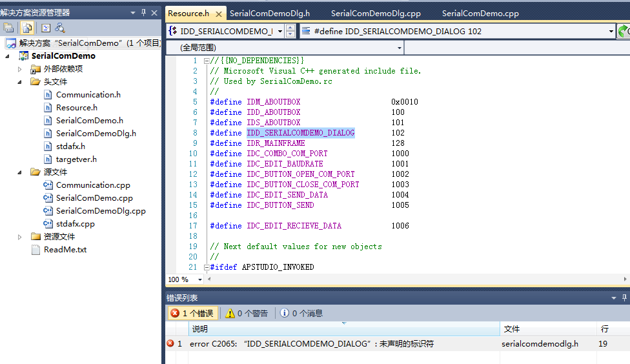Screen dimensions: 630x364
Task: Click the serialcomdemodlg.h file cell
Action: click(540, 344)
